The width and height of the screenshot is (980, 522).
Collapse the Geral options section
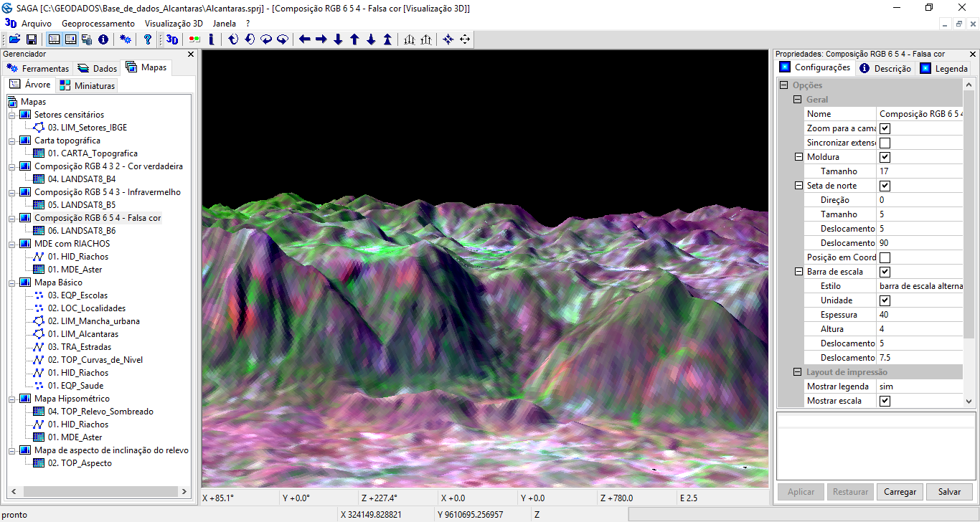pos(797,100)
